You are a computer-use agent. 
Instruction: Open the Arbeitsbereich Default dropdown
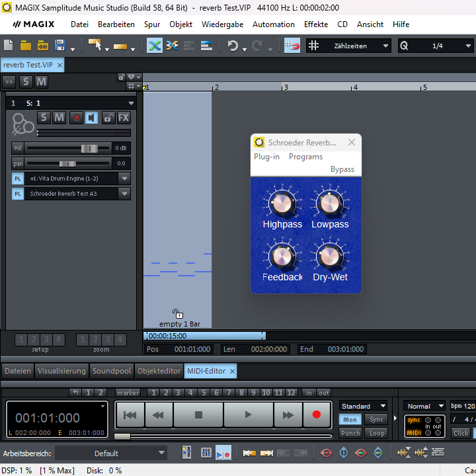click(x=111, y=454)
